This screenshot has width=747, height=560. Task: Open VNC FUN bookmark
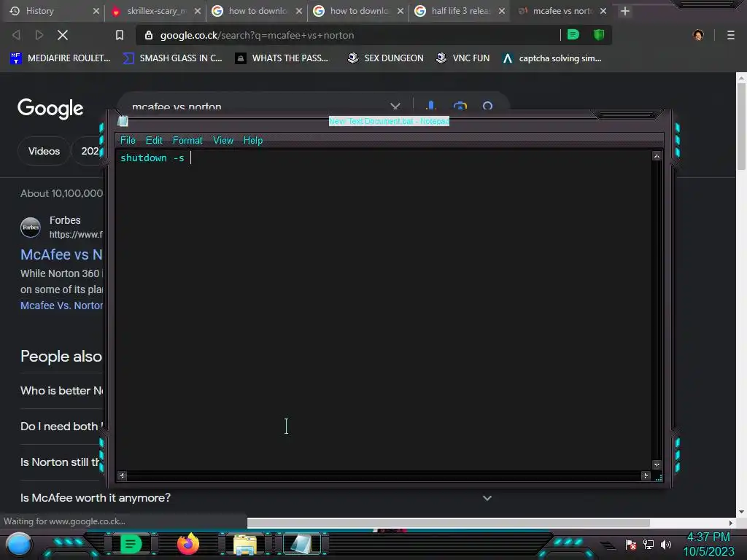462,58
